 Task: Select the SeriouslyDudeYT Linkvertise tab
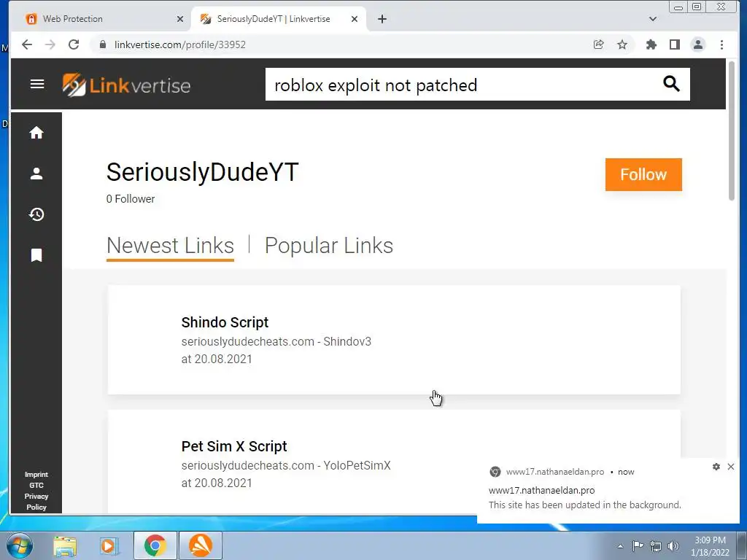279,19
